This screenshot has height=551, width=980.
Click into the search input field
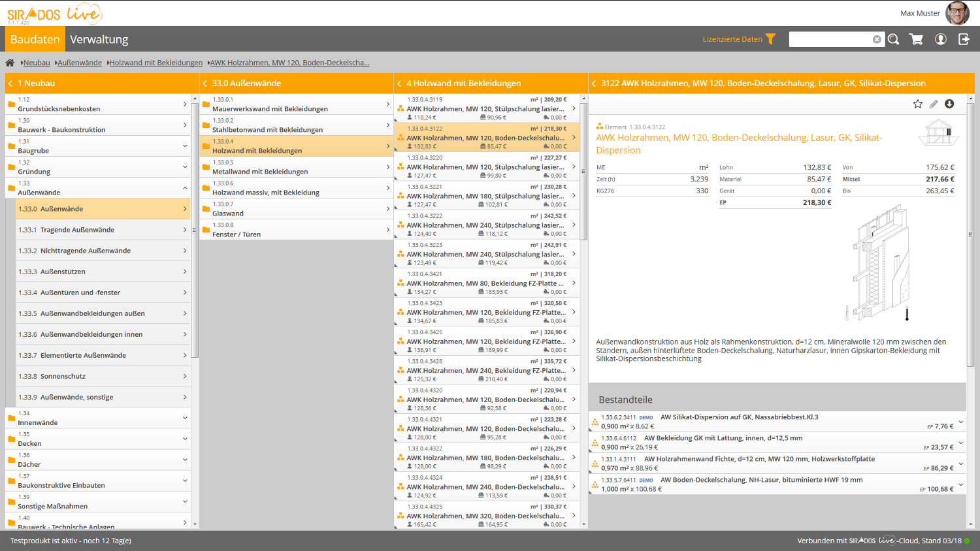(830, 39)
